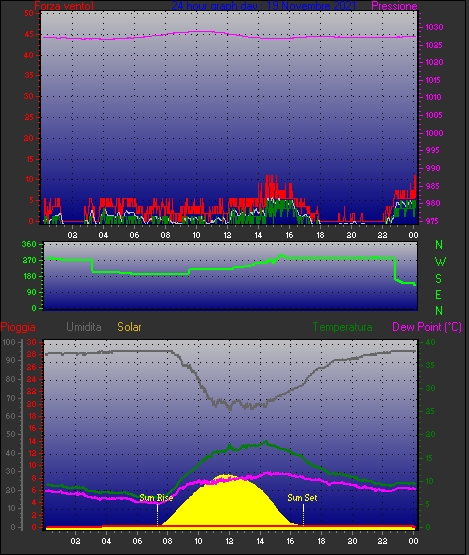Click the 360 value on direction axis

[x=29, y=244]
